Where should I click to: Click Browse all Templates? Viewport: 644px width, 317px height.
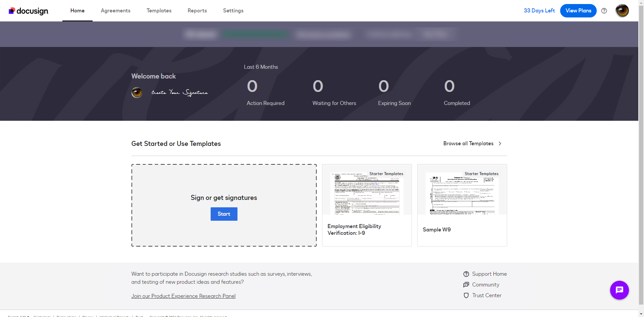coord(472,144)
